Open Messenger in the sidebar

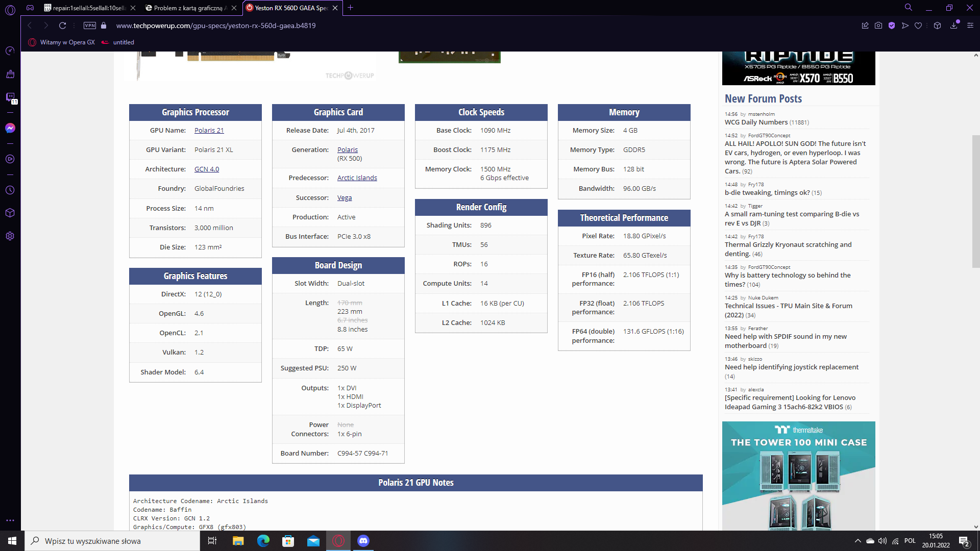[x=10, y=128]
